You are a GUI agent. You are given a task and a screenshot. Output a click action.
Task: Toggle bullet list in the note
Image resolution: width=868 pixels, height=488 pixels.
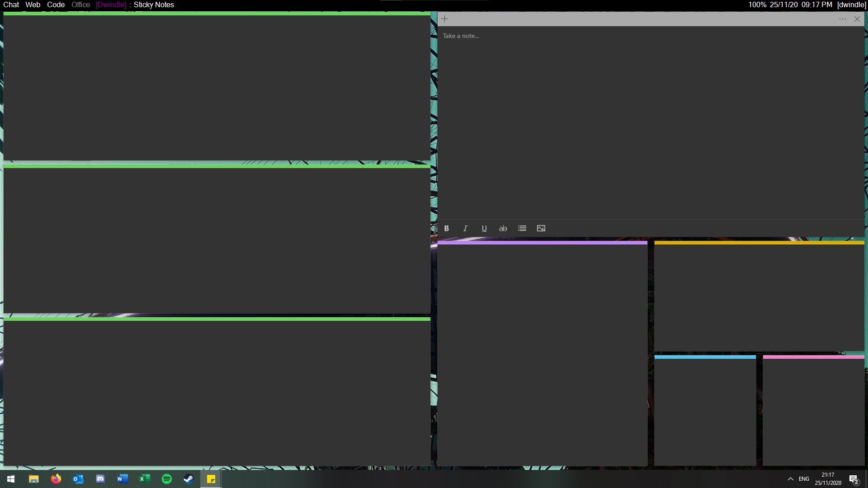[x=522, y=228]
